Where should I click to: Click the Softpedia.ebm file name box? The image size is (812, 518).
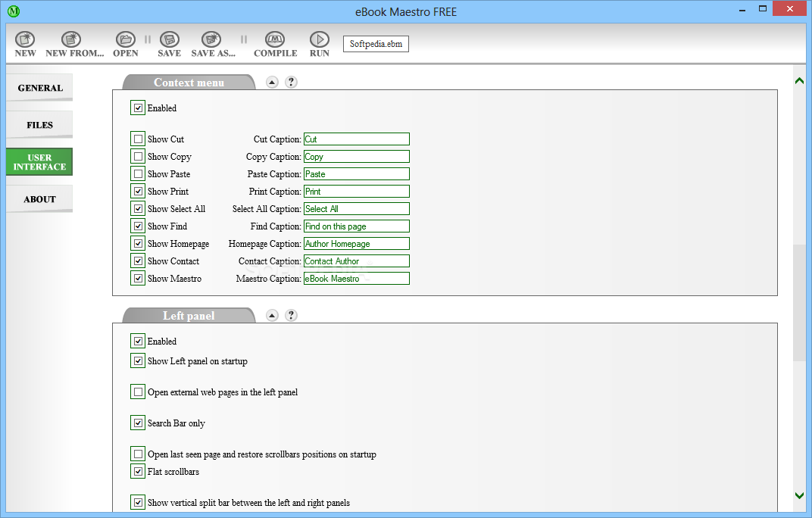(x=376, y=44)
